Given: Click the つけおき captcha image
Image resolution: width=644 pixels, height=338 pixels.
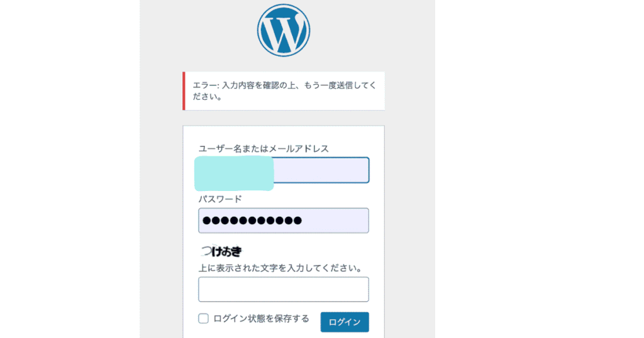Looking at the screenshot, I should [x=221, y=253].
